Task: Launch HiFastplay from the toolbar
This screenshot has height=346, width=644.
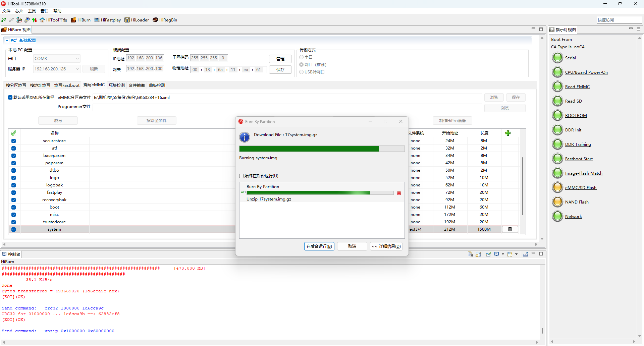Action: pos(107,20)
